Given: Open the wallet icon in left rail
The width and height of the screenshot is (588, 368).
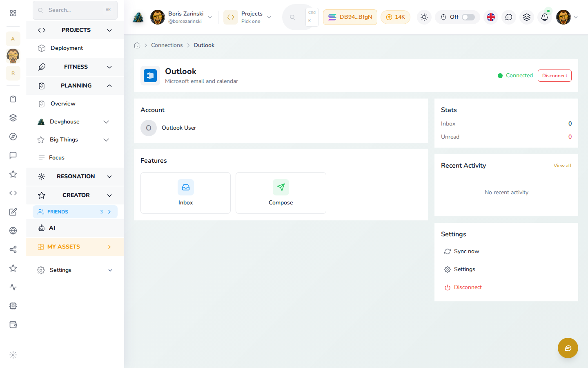Looking at the screenshot, I should point(13,325).
